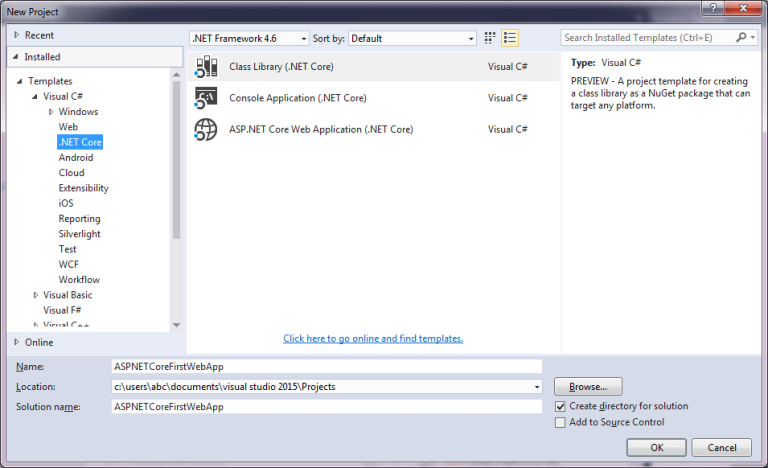768x468 pixels.
Task: Click the Visual Basic tree label
Action: (68, 295)
